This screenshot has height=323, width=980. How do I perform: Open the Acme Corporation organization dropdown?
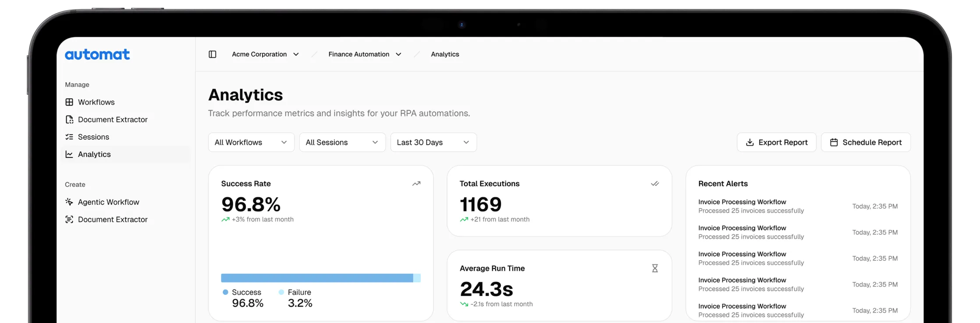click(x=266, y=54)
